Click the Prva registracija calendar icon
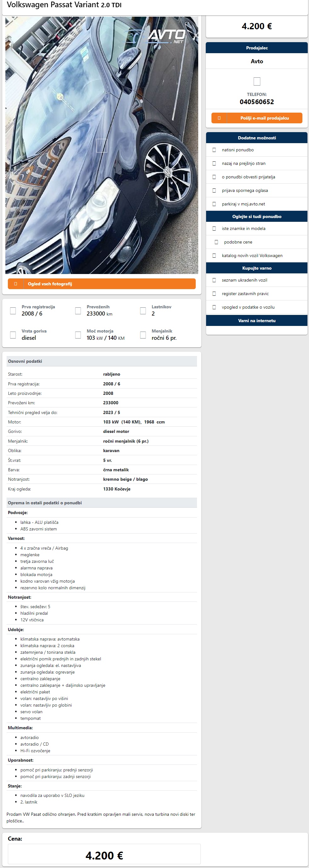The image size is (309, 868). (13, 311)
